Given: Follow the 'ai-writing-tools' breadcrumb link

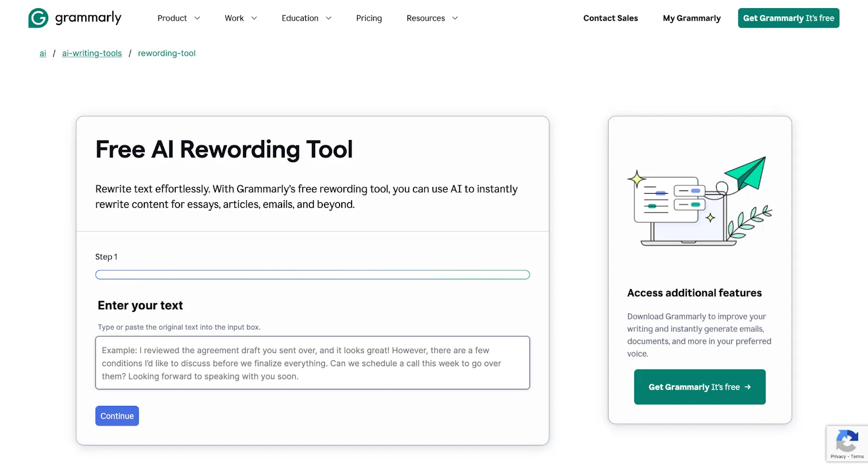Looking at the screenshot, I should coord(92,53).
